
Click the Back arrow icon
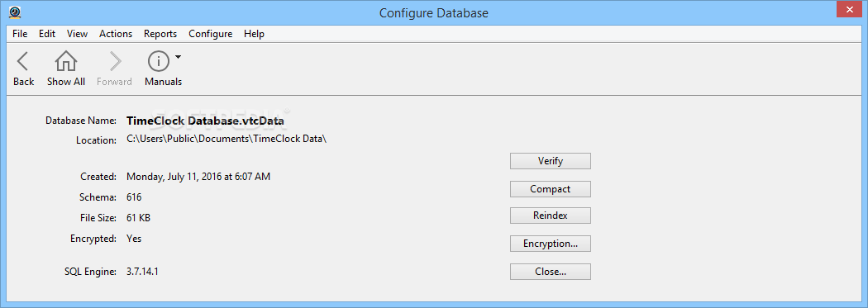tap(22, 61)
